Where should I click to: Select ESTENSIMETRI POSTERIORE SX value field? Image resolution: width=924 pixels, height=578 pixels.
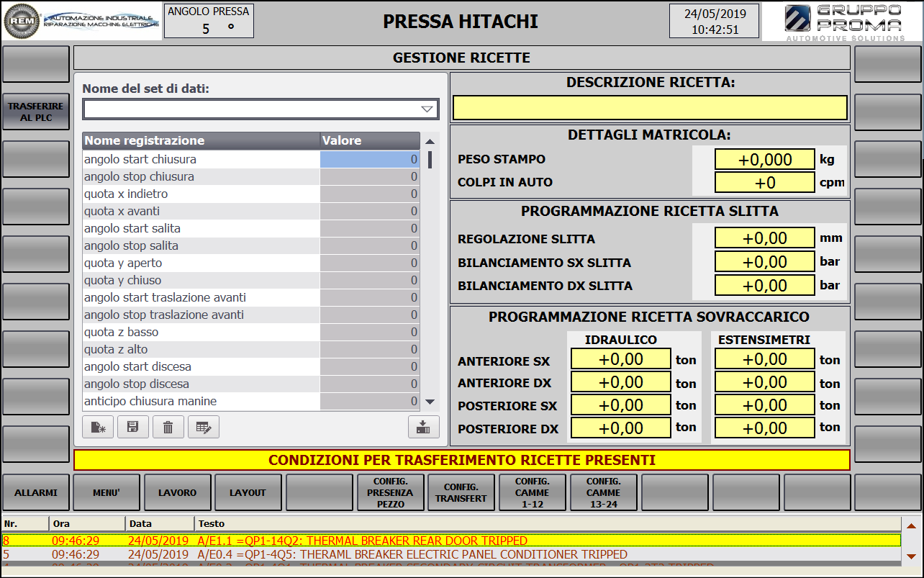[765, 405]
